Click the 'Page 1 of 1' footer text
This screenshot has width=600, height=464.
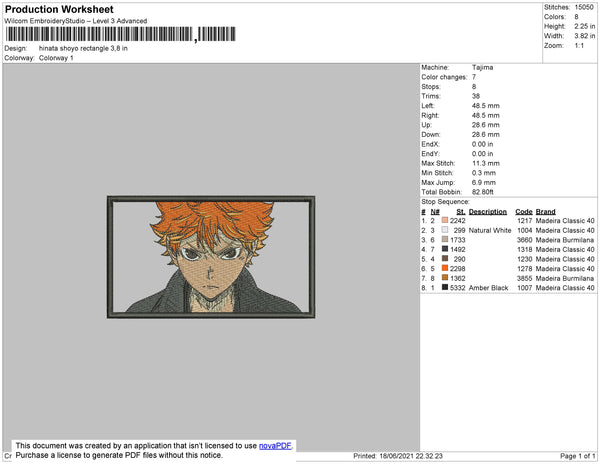tap(577, 456)
